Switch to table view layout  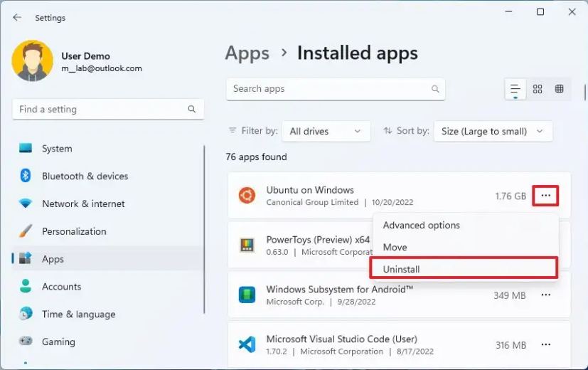coord(560,89)
